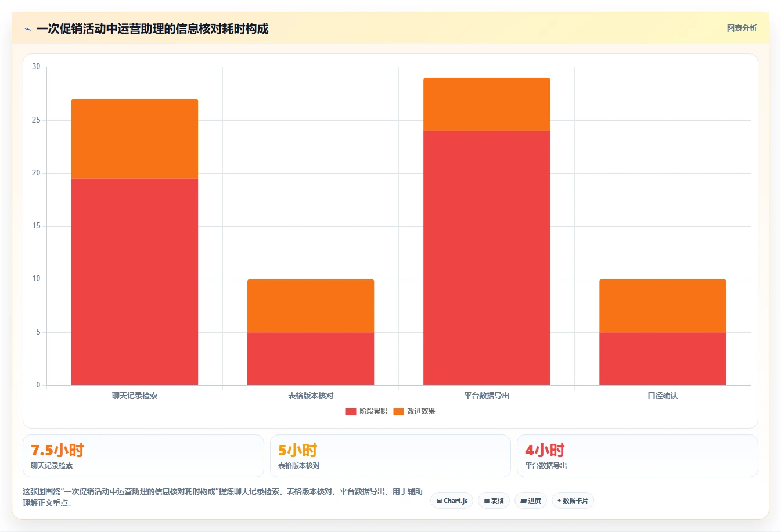Viewport: 781px width, 532px height.
Task: Click the diamond icon in 数据卡片 tag
Action: click(x=559, y=500)
